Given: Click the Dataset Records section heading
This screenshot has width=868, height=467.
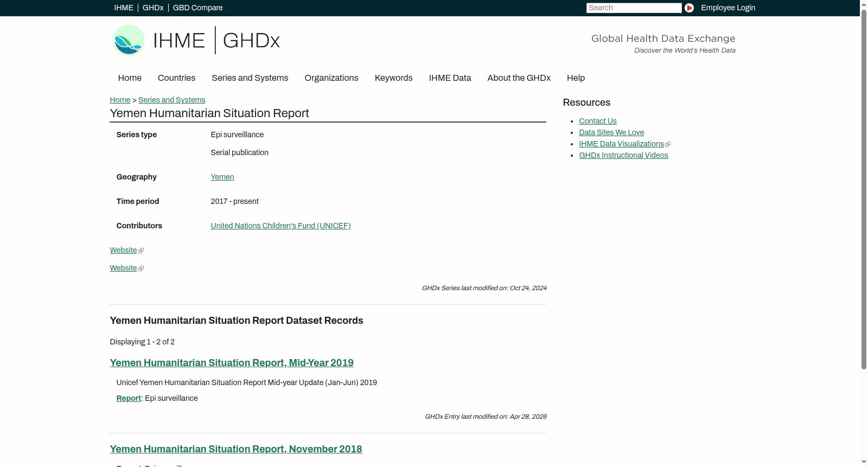Looking at the screenshot, I should [x=237, y=321].
